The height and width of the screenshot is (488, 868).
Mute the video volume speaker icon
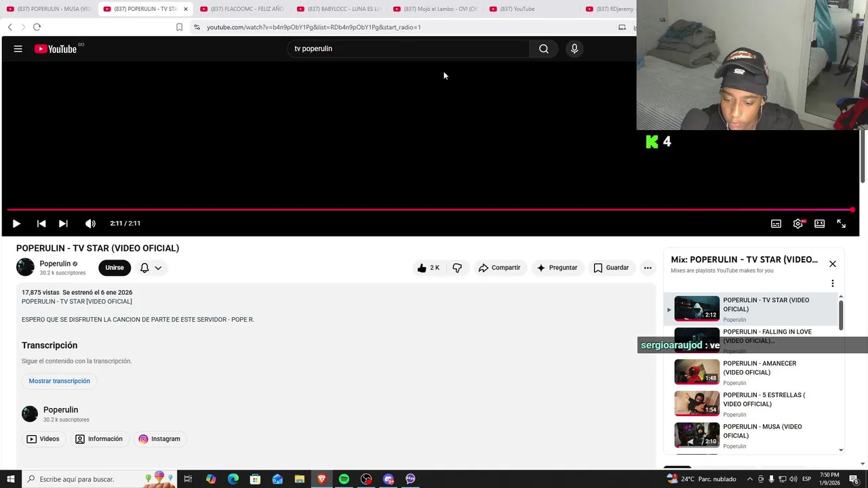click(x=90, y=224)
